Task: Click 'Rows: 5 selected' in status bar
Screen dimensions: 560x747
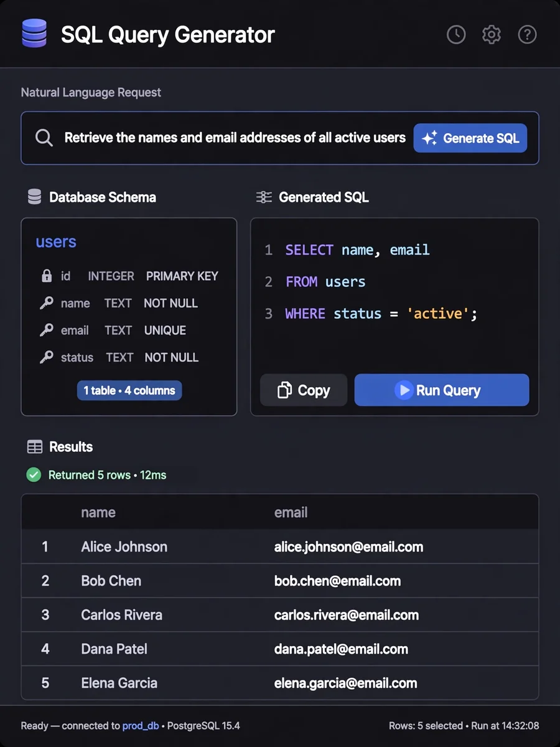Action: tap(425, 726)
